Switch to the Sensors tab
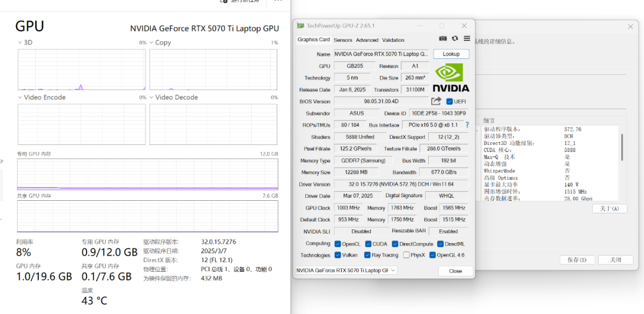This screenshot has width=644, height=314. point(342,40)
